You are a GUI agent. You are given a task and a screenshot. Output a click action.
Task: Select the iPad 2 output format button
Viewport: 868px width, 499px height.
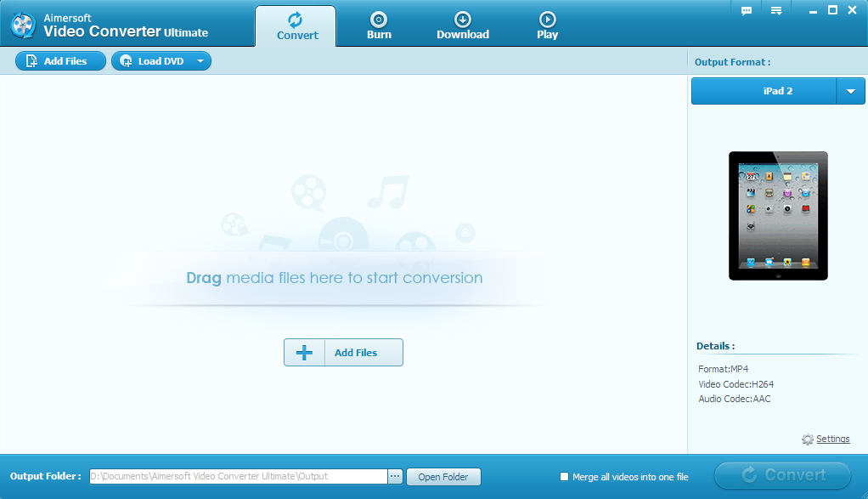tap(764, 91)
